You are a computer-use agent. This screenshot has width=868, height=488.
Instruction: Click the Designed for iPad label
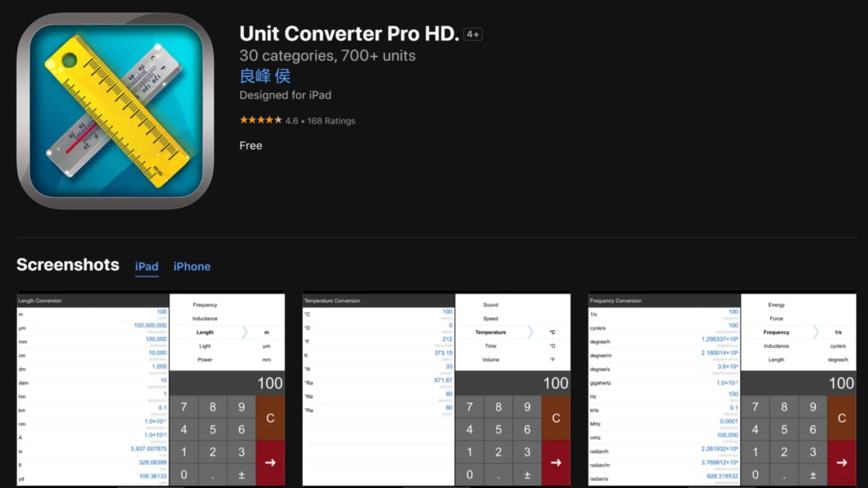coord(285,95)
